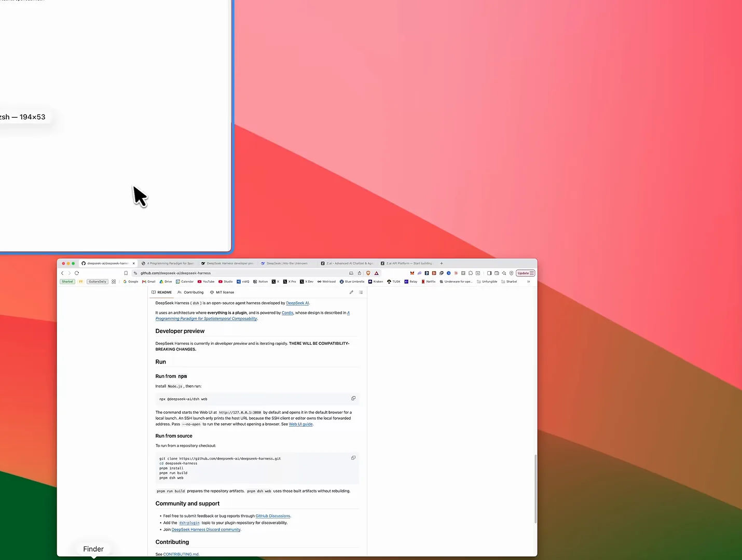742x560 pixels.
Task: Open the X Pro bookmark
Action: [x=290, y=282]
